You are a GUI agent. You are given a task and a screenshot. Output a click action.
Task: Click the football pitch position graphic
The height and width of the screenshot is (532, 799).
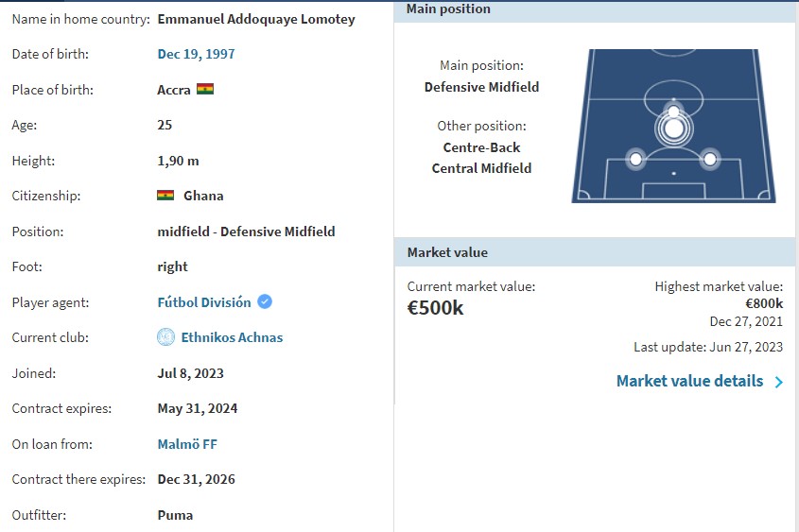pos(673,126)
